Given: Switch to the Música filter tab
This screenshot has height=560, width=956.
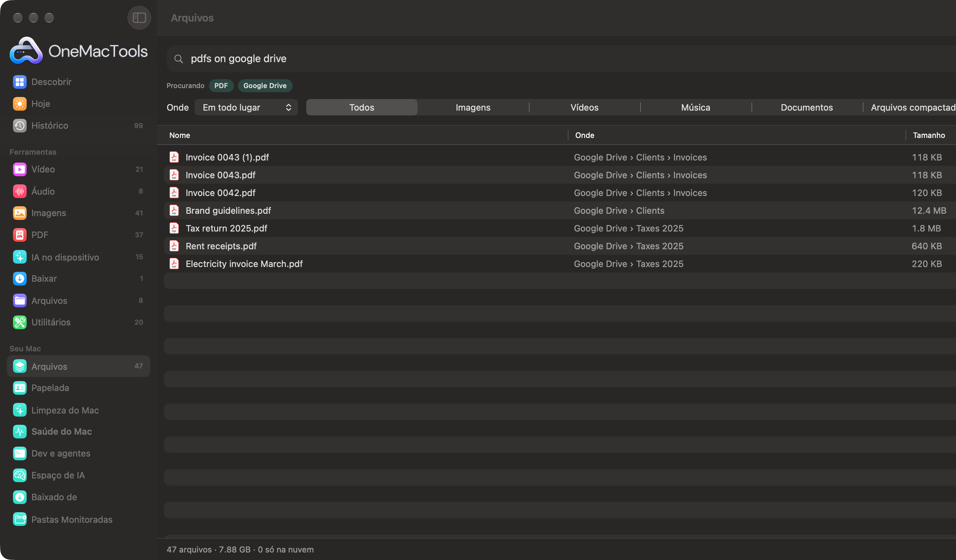Looking at the screenshot, I should (x=695, y=107).
